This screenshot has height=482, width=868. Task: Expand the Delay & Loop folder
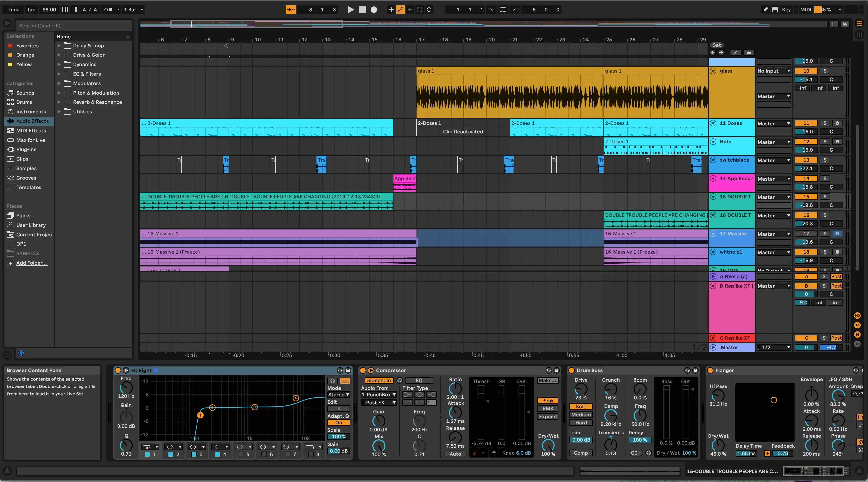[x=59, y=46]
